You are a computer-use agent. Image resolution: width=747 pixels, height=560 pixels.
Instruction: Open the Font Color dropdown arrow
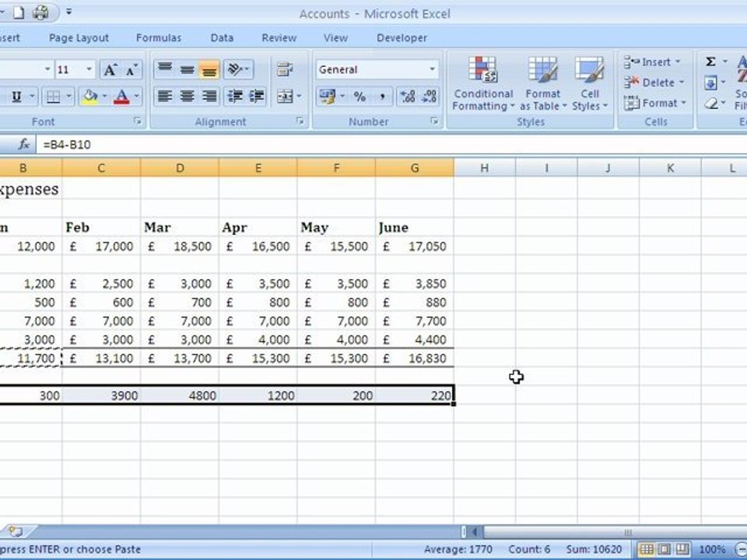[x=137, y=96]
